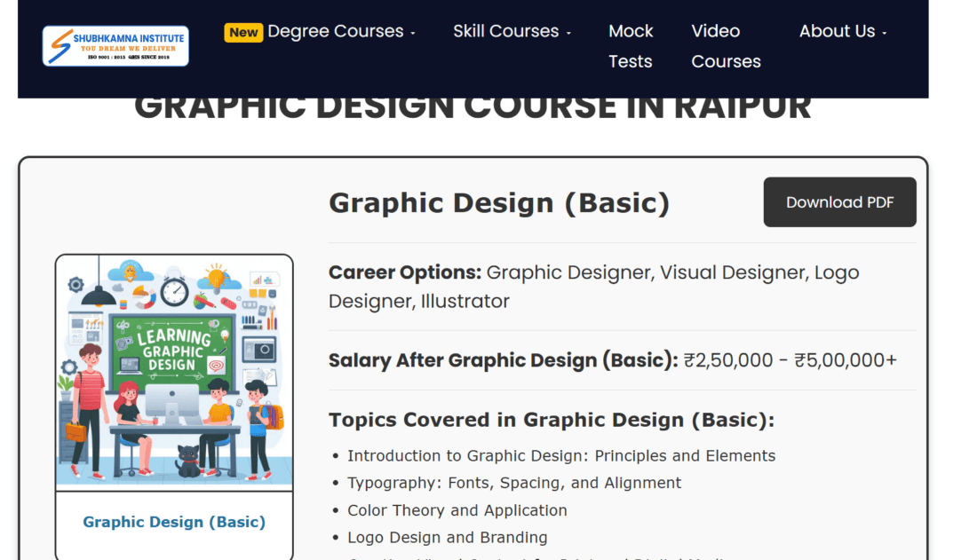The width and height of the screenshot is (977, 560).
Task: Open the Video Courses page
Action: point(726,46)
